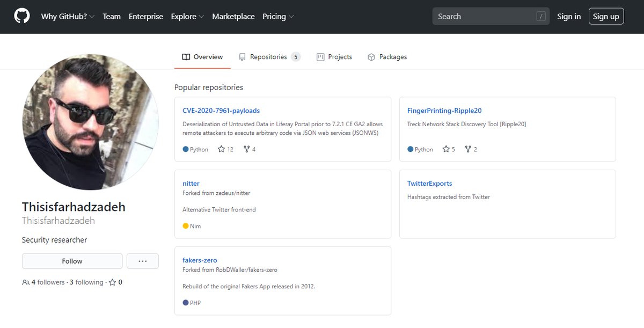
Task: Open the nitter repository
Action: click(191, 183)
